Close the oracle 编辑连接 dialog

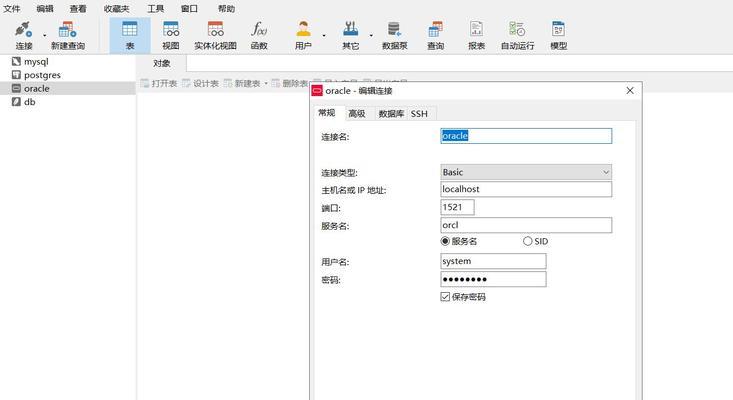[630, 91]
